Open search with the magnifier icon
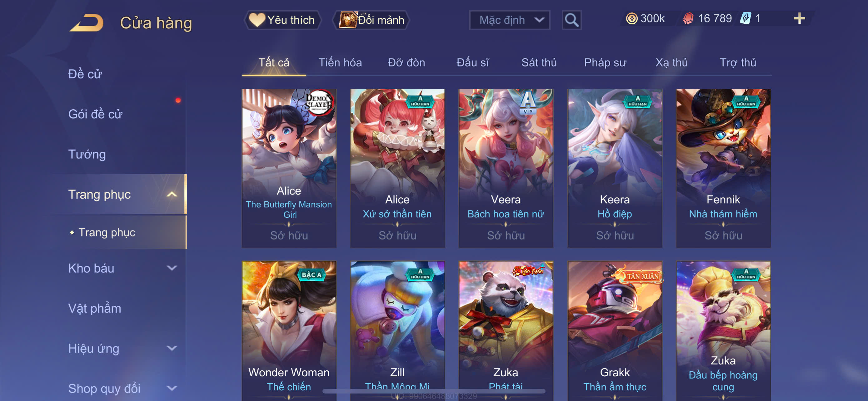Screen dimensions: 868x401 click(571, 20)
